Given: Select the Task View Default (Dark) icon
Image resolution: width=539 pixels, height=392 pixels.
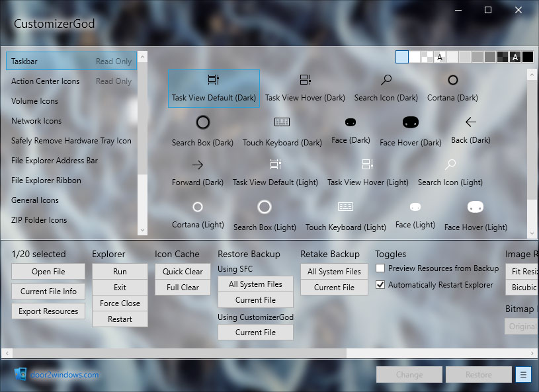Looking at the screenshot, I should pos(214,89).
